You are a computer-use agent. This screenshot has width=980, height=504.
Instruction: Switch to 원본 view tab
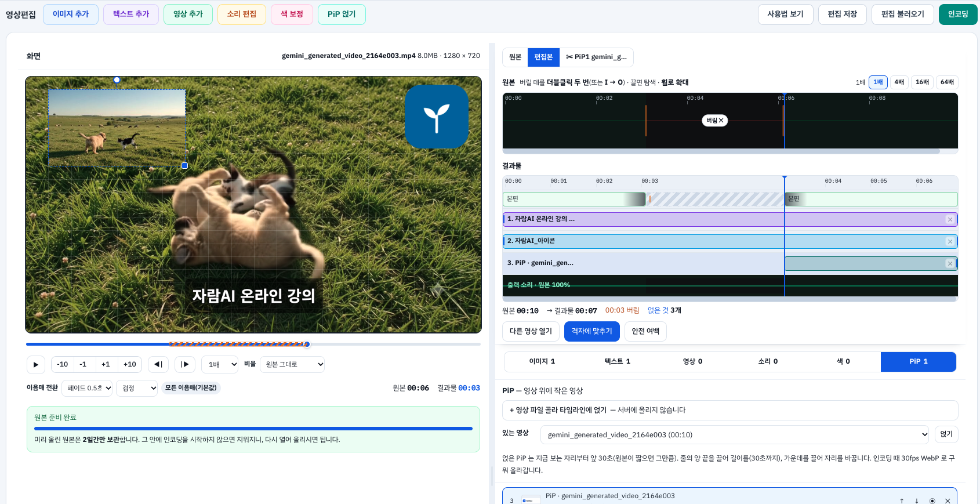[515, 57]
